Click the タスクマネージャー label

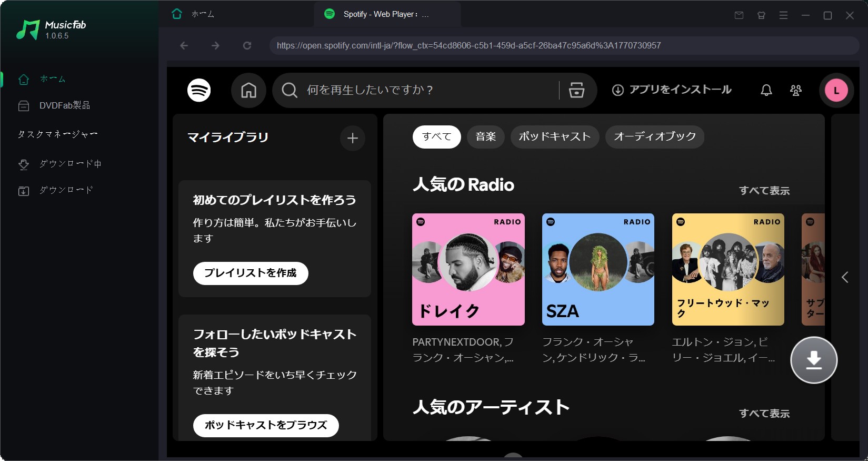coord(57,134)
